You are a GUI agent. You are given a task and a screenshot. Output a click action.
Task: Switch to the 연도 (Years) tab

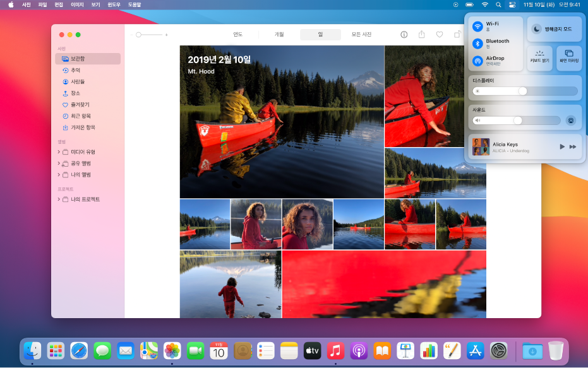tap(238, 35)
